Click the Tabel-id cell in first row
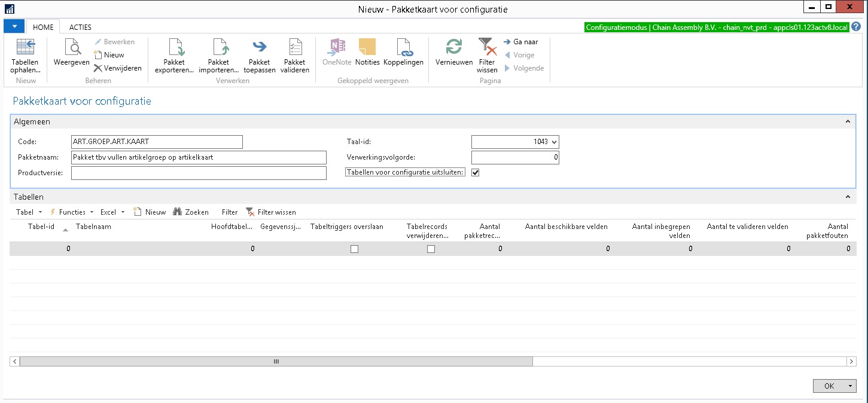This screenshot has height=403, width=868. pyautogui.click(x=41, y=249)
